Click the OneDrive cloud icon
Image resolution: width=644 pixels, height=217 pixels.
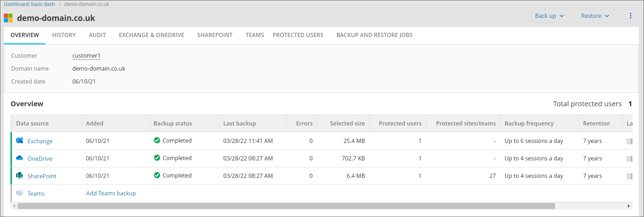(x=20, y=158)
